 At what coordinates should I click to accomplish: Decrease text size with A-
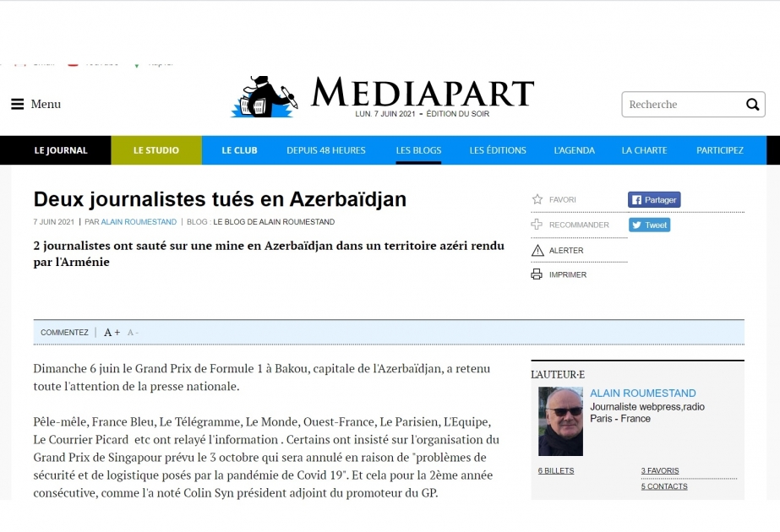click(x=133, y=332)
